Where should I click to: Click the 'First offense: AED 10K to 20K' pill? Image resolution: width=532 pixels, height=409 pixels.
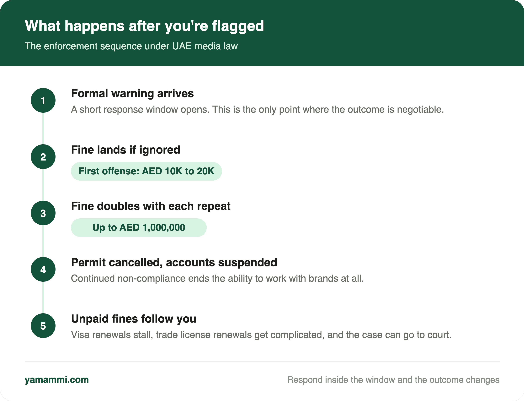[x=146, y=171]
